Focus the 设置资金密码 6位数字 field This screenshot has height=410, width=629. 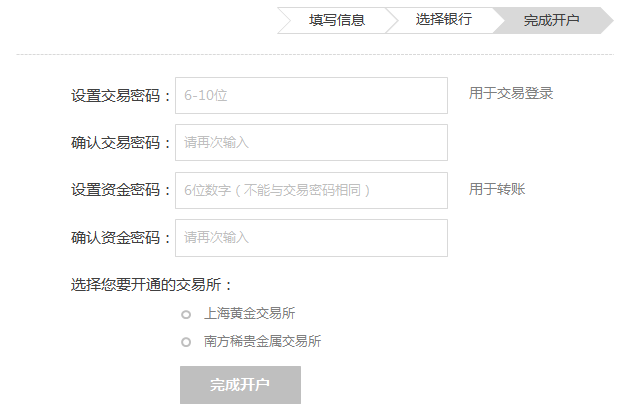coord(311,190)
